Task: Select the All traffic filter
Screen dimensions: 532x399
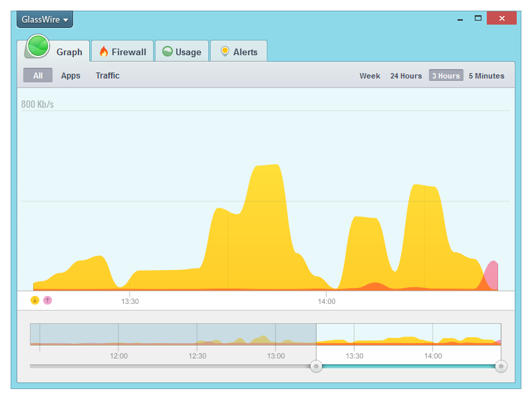Action: 37,75
